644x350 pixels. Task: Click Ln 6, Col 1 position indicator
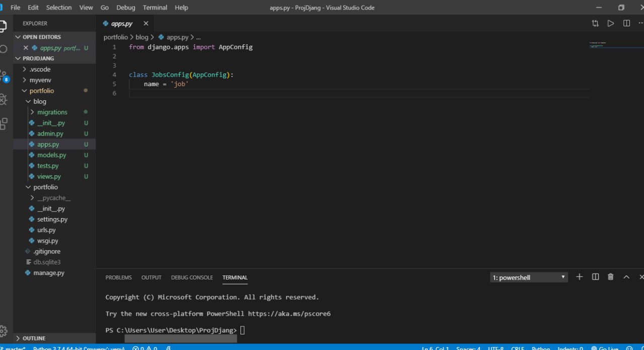(x=436, y=347)
